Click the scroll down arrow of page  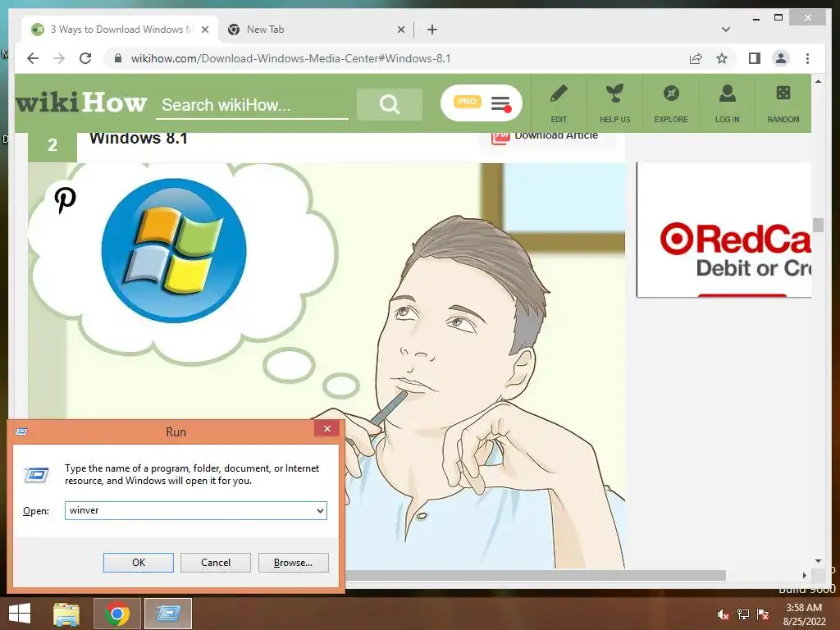(818, 561)
